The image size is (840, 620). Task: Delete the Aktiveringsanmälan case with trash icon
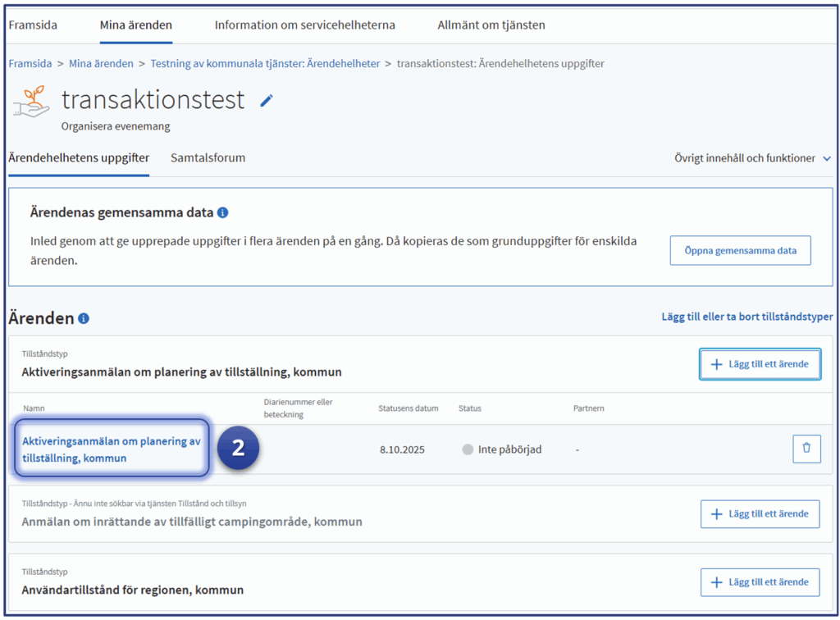pyautogui.click(x=806, y=449)
